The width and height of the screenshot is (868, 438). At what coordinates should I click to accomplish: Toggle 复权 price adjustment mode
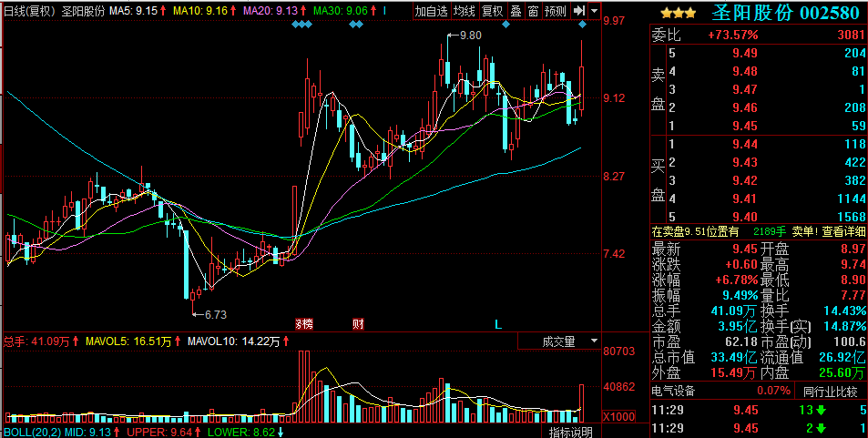coord(493,12)
